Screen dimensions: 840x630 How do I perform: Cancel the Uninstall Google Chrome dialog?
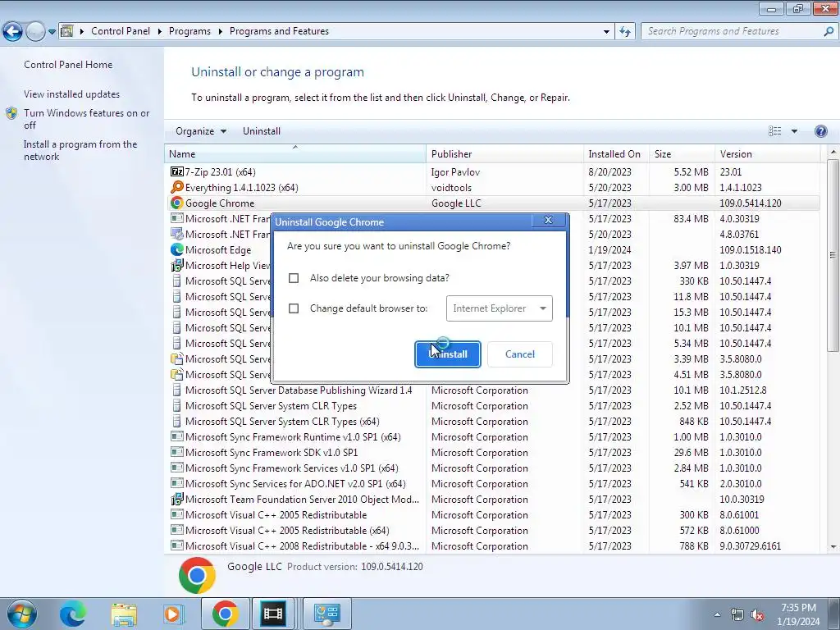[519, 354]
